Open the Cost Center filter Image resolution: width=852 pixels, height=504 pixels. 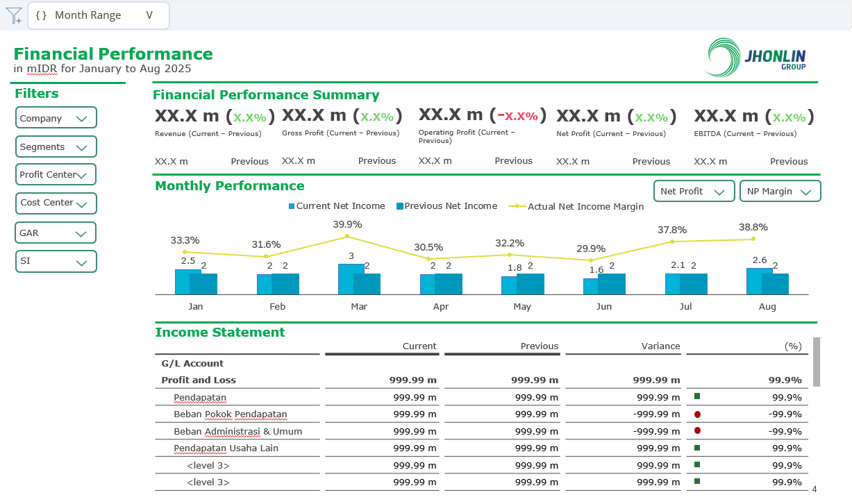pos(56,203)
